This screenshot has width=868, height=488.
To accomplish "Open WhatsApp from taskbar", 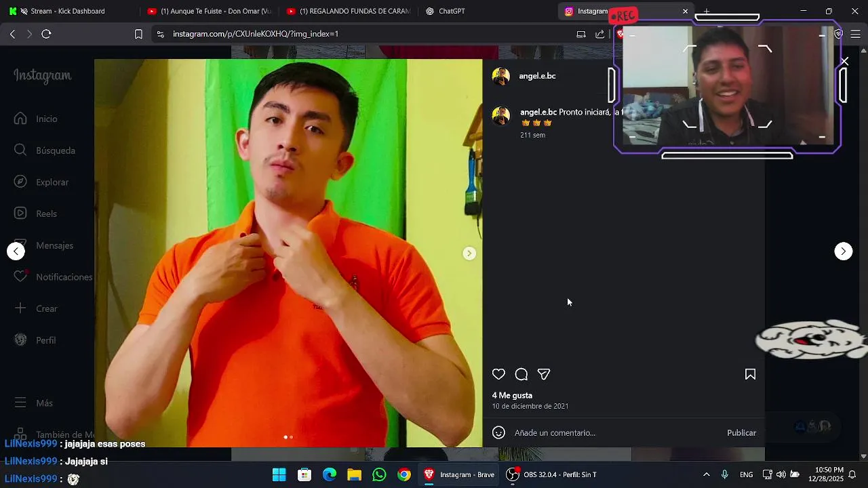I will tap(379, 474).
